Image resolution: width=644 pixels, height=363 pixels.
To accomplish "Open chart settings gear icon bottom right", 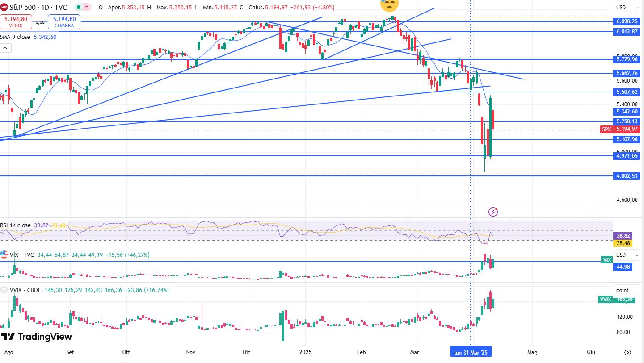I will [x=628, y=352].
